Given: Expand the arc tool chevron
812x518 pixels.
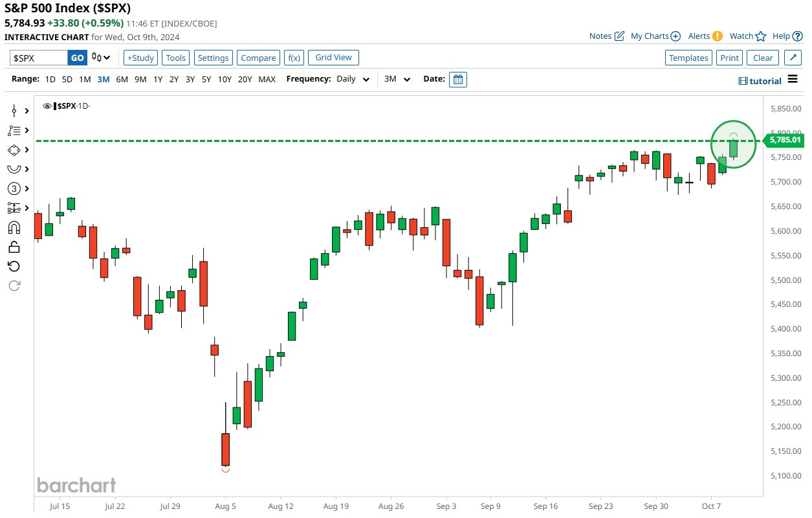Looking at the screenshot, I should (x=27, y=169).
